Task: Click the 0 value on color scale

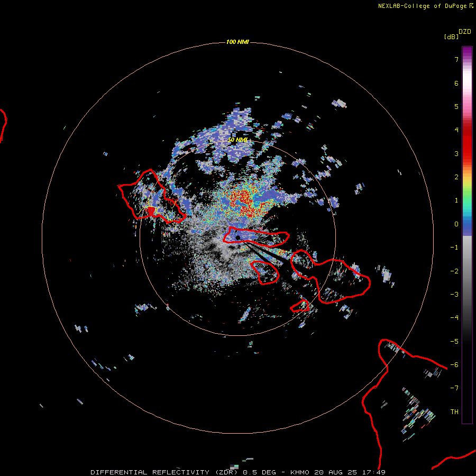Action: pyautogui.click(x=456, y=224)
